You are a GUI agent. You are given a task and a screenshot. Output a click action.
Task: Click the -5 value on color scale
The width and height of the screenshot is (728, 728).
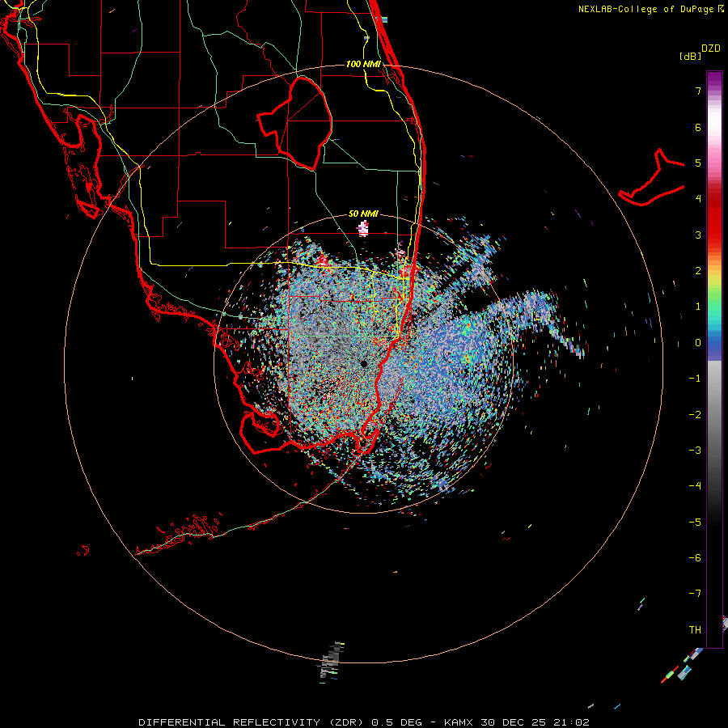click(x=695, y=523)
